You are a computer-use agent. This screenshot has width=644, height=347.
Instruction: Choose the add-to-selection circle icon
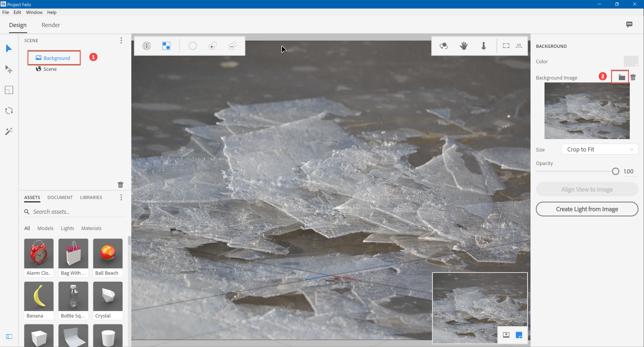point(212,46)
